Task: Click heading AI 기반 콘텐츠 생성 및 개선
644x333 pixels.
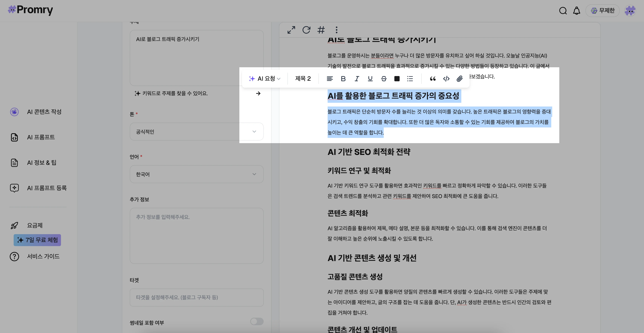Action: point(372,258)
